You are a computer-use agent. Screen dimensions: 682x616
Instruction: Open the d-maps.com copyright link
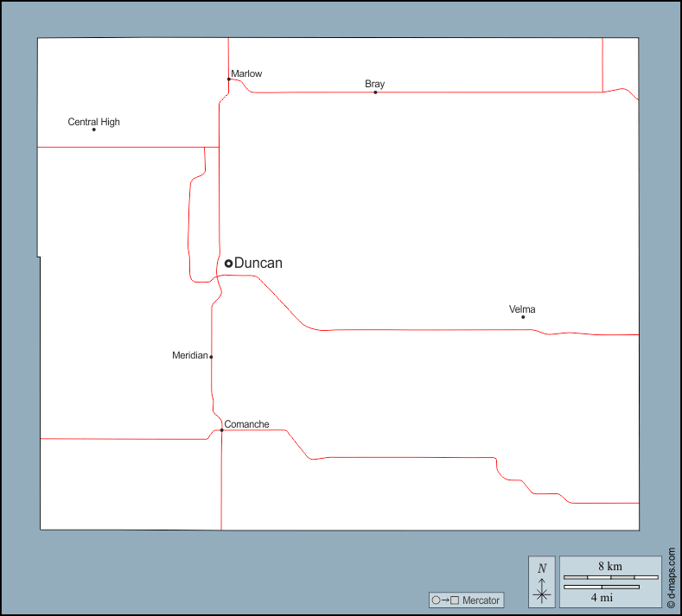[x=671, y=578]
